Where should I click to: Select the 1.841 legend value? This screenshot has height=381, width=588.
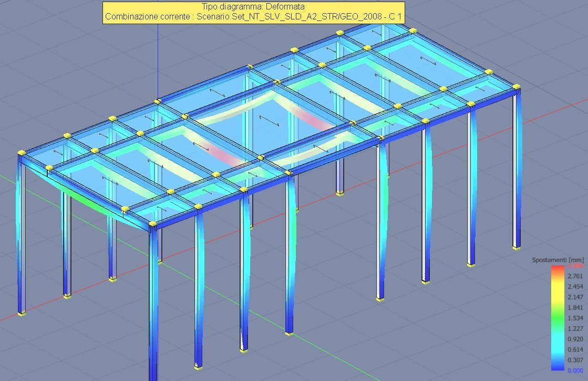575,308
